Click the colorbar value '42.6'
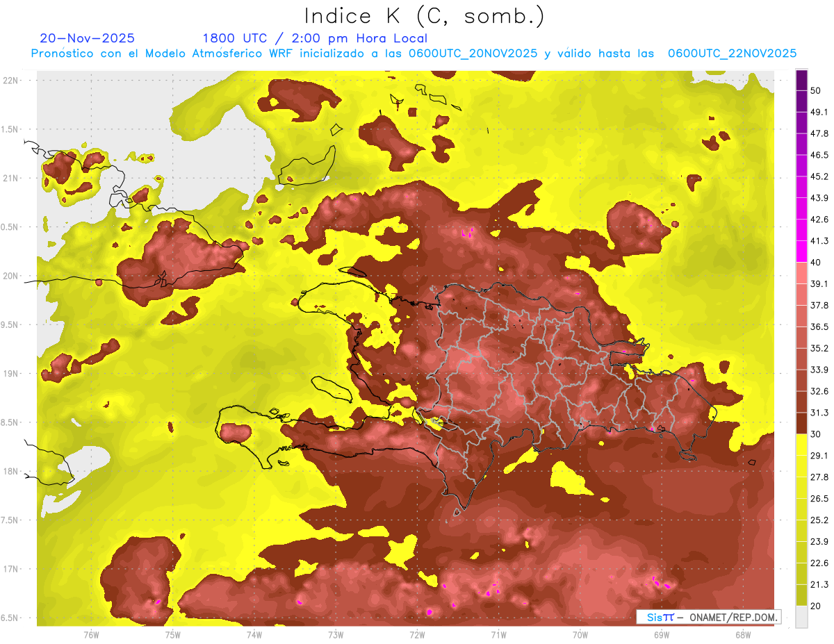Image resolution: width=834 pixels, height=644 pixels. [x=819, y=220]
